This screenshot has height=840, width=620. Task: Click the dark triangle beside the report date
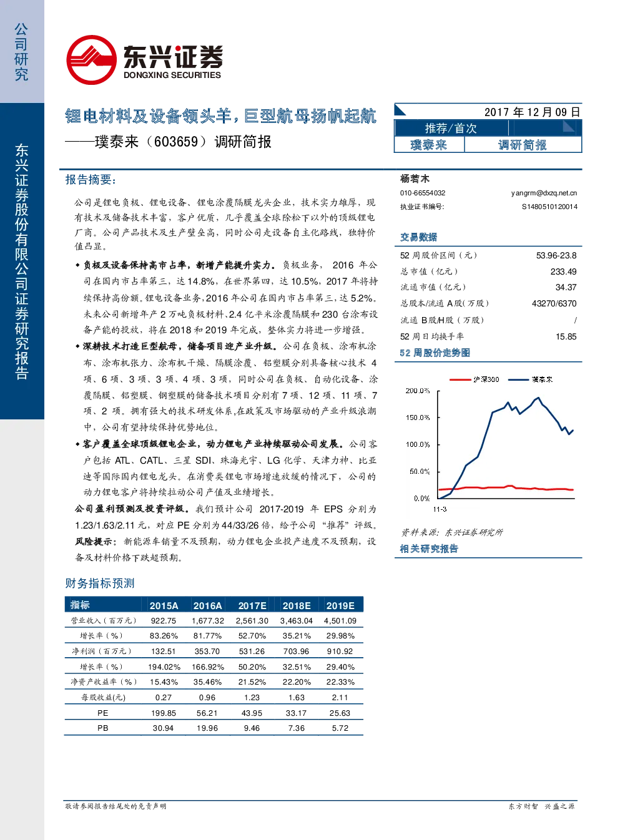tap(400, 111)
